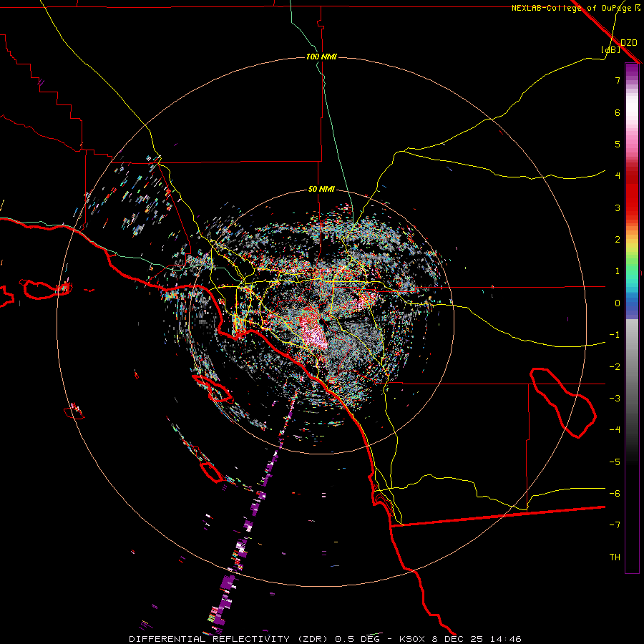
Task: Click the NEXLAB-College of DuPage label
Action: click(x=571, y=8)
